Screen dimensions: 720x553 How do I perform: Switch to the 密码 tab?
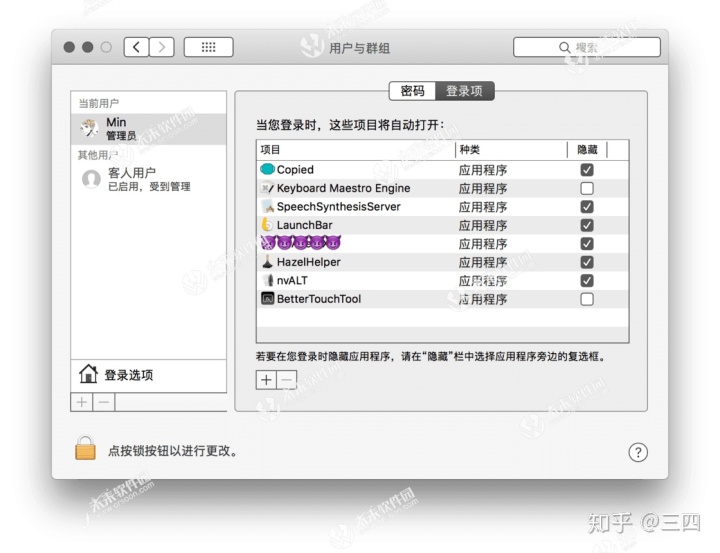(x=412, y=91)
